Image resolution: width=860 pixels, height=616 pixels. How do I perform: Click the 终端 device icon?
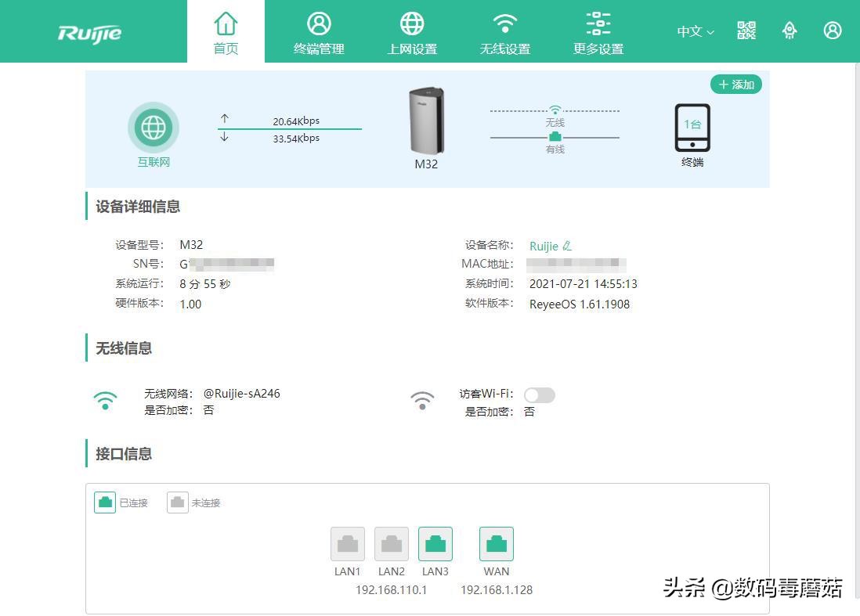coord(692,128)
